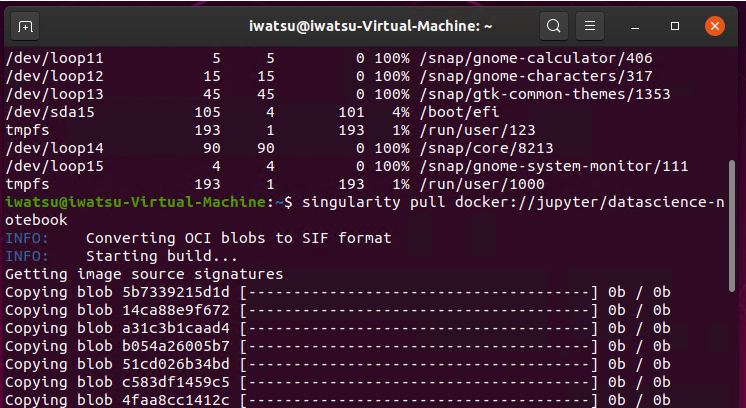The height and width of the screenshot is (408, 746).
Task: Click the green prompt iwatsu@iwatsu-Virtual-Machine
Action: coord(136,202)
